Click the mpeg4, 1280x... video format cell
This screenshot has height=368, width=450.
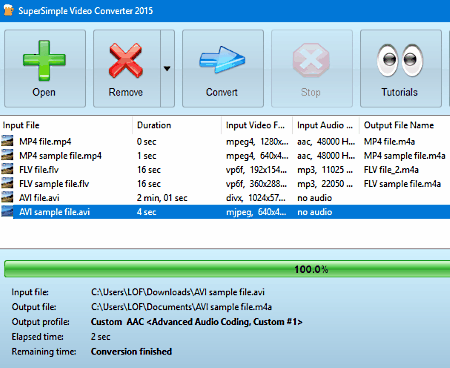[x=257, y=142]
